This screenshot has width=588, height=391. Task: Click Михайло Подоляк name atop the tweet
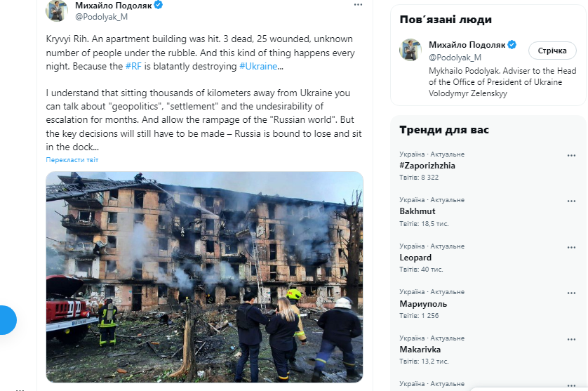(114, 5)
